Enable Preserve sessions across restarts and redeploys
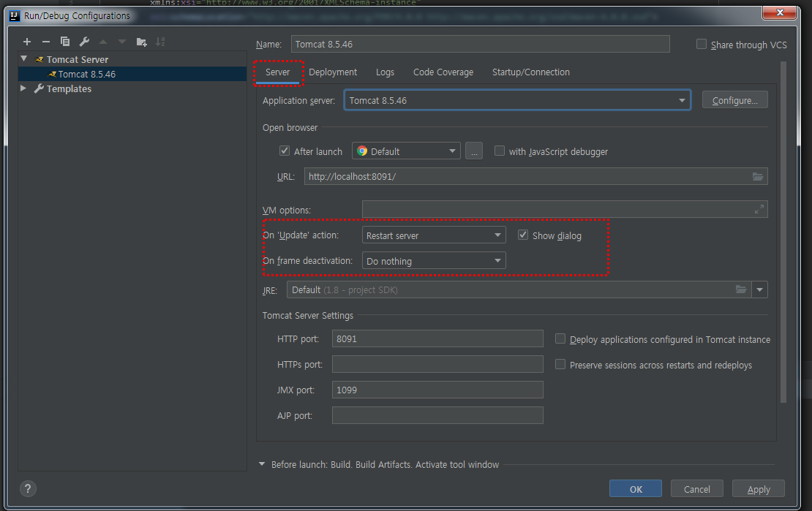This screenshot has width=812, height=511. click(560, 365)
